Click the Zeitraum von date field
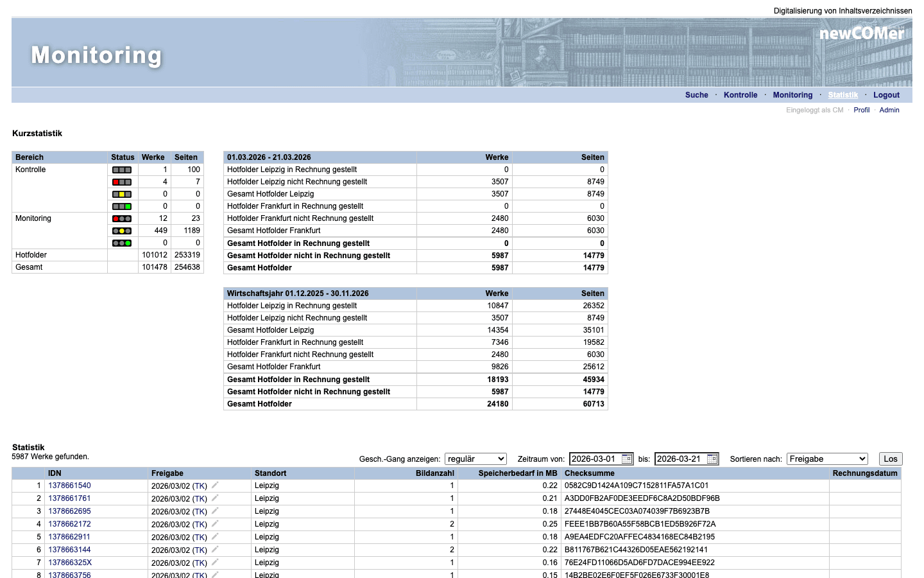 (x=595, y=459)
